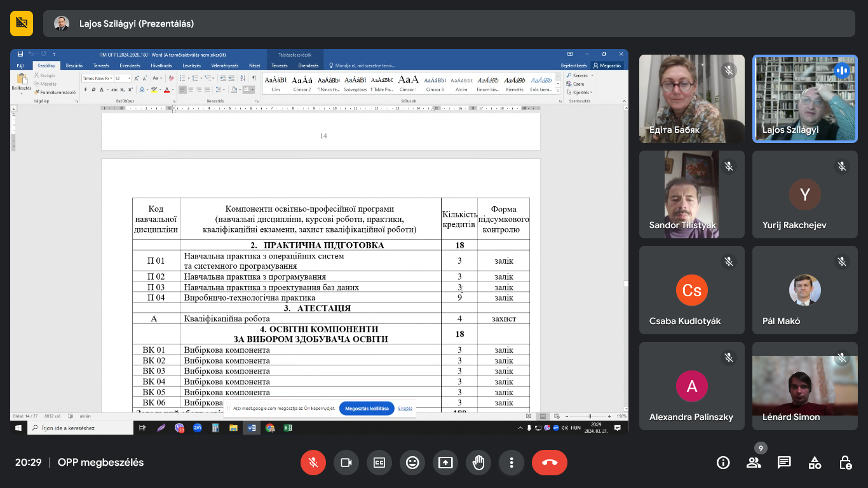Show the participants people panel
Viewport: 868px width, 488px height.
(754, 463)
